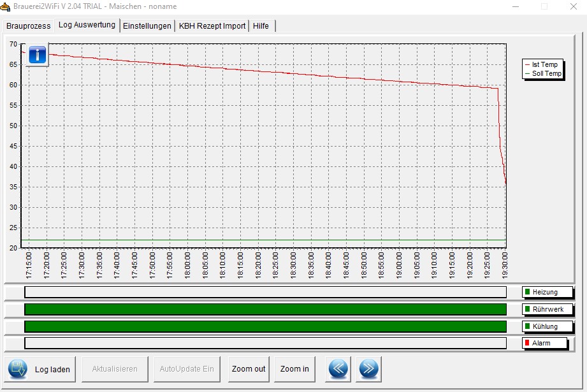
Task: Click the green Rührwerk status bar
Action: [x=265, y=309]
